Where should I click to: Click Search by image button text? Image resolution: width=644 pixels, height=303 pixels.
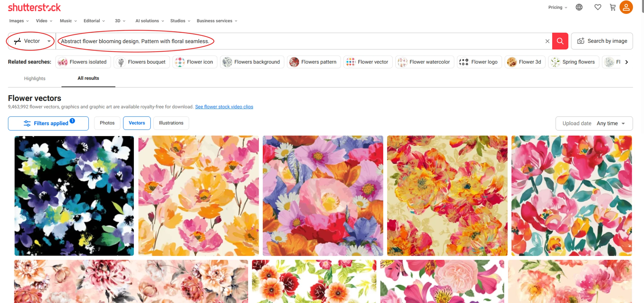(x=607, y=41)
